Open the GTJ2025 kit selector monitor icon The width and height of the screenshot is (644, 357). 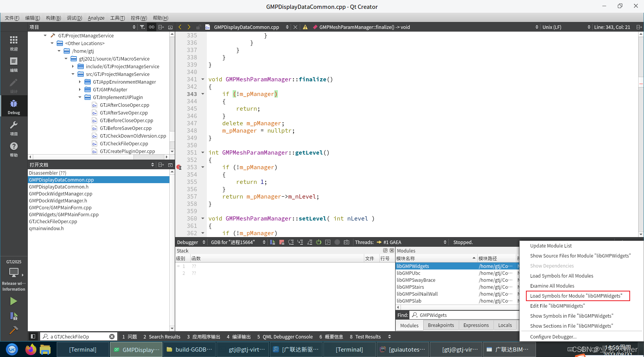[x=14, y=273]
